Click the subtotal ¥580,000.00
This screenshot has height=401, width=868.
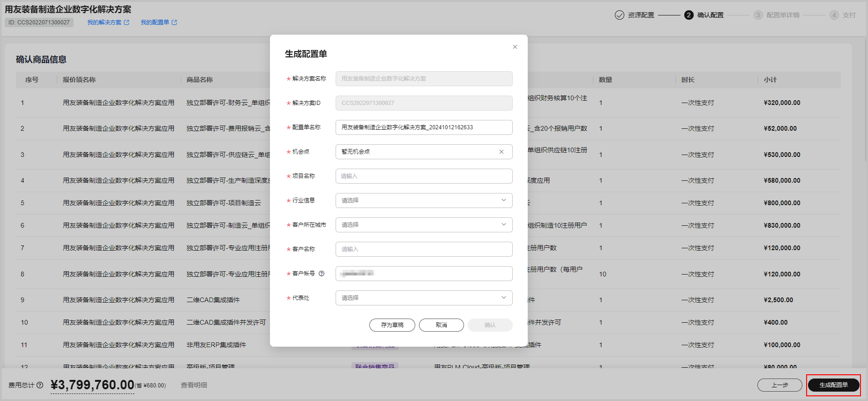coord(782,180)
